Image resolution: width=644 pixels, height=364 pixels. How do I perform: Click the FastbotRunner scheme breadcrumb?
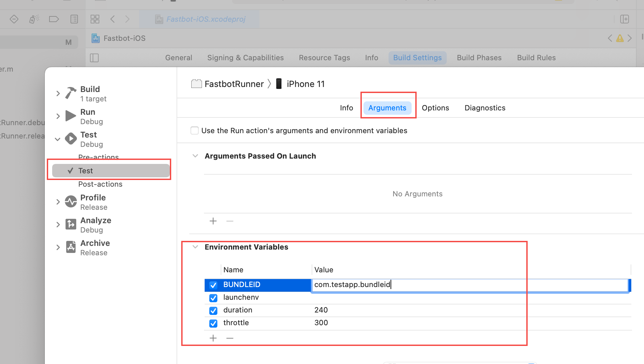(228, 84)
